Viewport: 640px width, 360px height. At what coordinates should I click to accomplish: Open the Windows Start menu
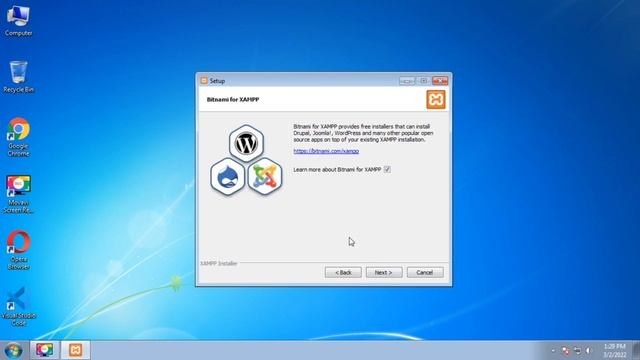coord(13,350)
